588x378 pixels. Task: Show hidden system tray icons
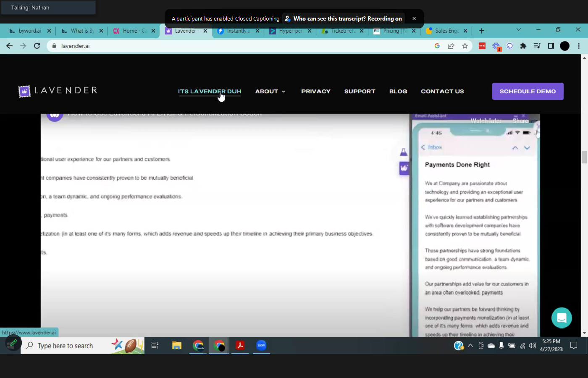click(x=470, y=346)
